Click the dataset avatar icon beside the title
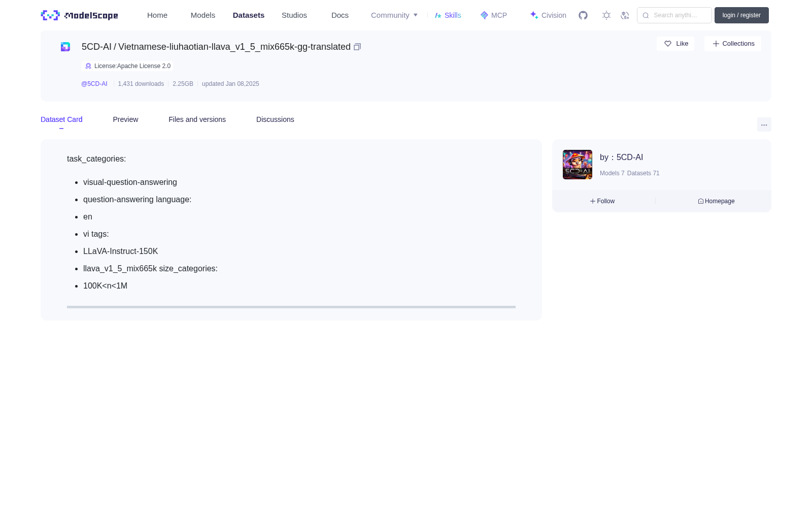The width and height of the screenshot is (812, 508). point(65,47)
